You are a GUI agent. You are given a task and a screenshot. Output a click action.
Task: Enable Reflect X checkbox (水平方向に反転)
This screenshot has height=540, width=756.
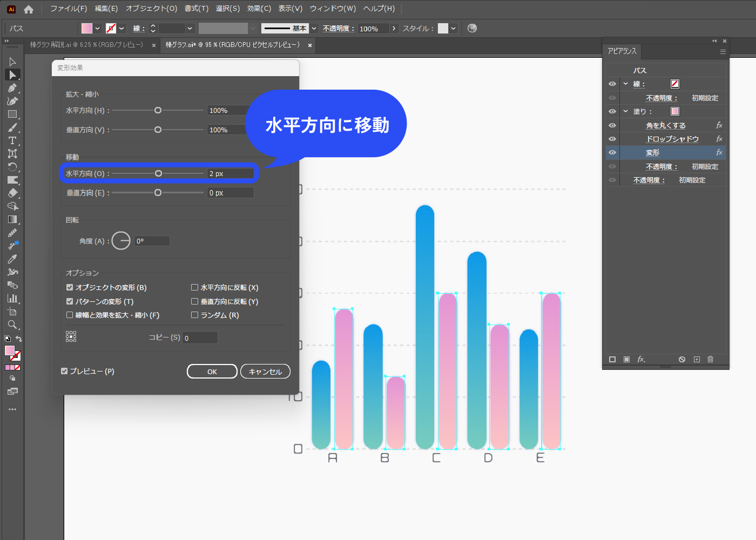(x=194, y=287)
